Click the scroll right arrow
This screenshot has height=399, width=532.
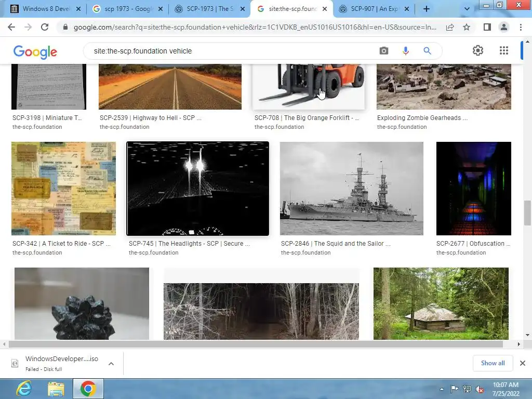518,344
